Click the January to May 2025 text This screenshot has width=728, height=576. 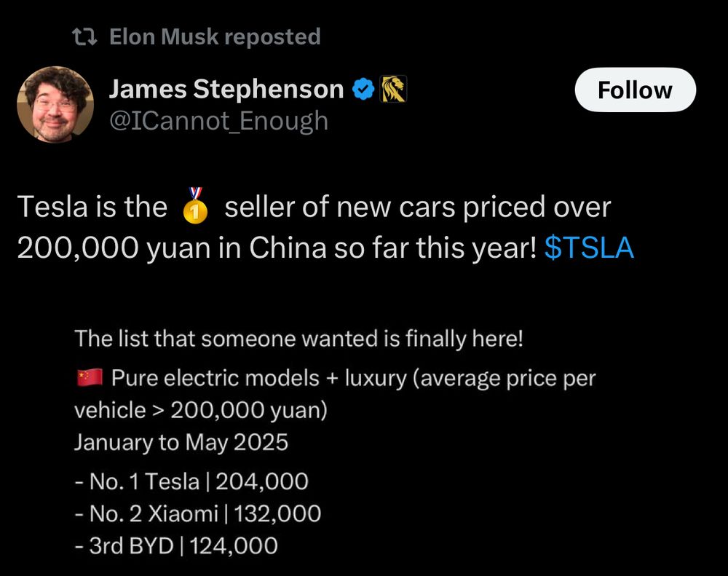pos(181,442)
